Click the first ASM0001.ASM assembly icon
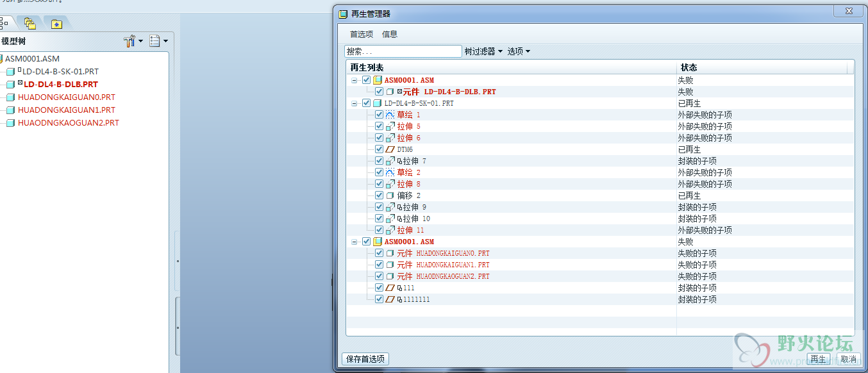 378,80
